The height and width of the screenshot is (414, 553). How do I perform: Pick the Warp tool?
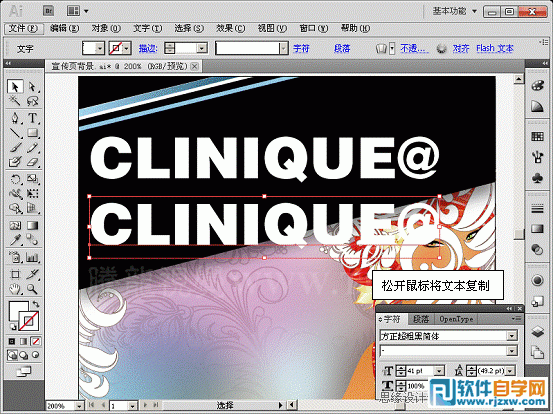[15, 194]
